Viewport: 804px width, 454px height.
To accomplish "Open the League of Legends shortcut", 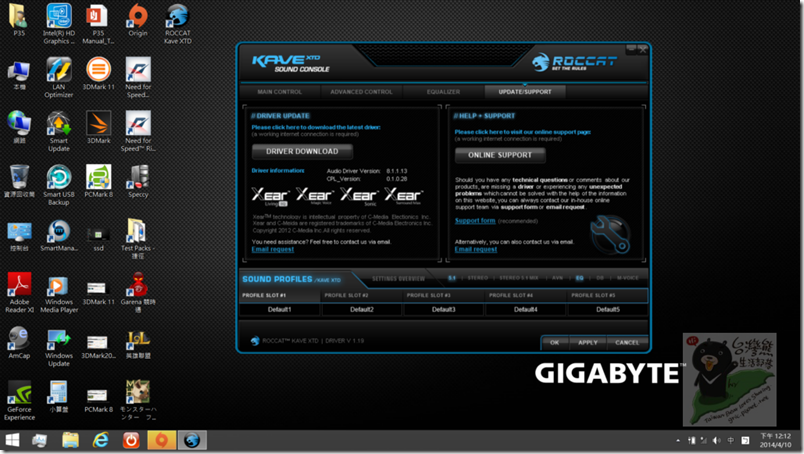I will point(138,343).
